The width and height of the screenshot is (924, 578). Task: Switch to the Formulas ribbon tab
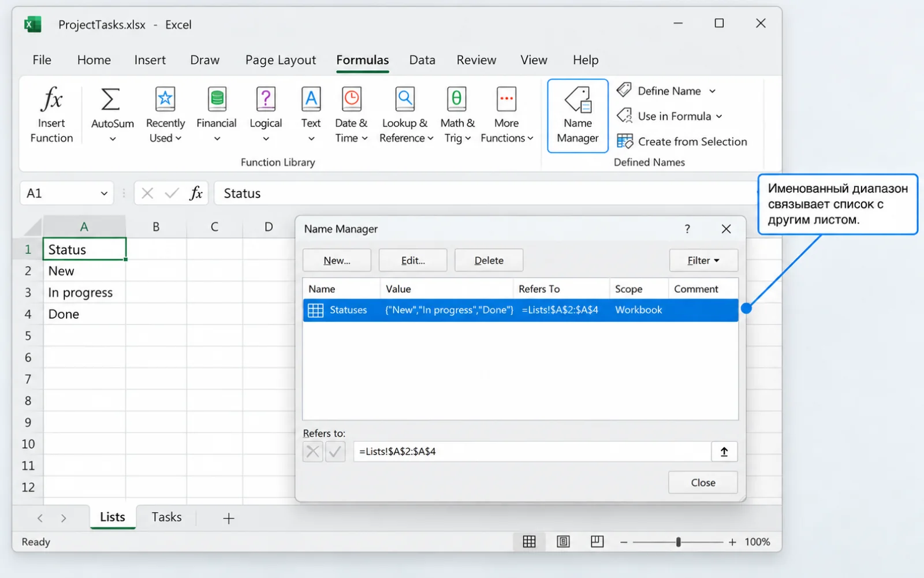tap(363, 60)
